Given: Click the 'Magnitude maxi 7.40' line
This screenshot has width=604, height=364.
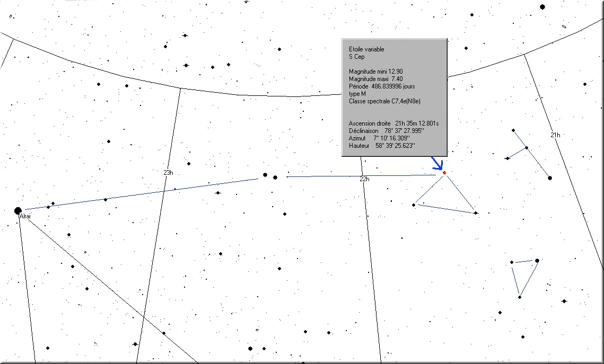Looking at the screenshot, I should [x=376, y=79].
